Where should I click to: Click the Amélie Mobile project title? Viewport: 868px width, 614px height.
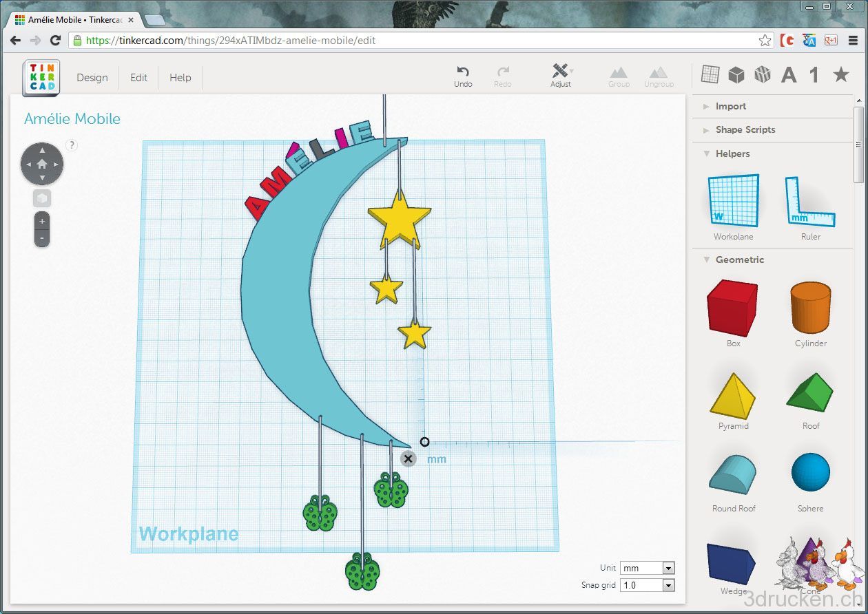72,118
